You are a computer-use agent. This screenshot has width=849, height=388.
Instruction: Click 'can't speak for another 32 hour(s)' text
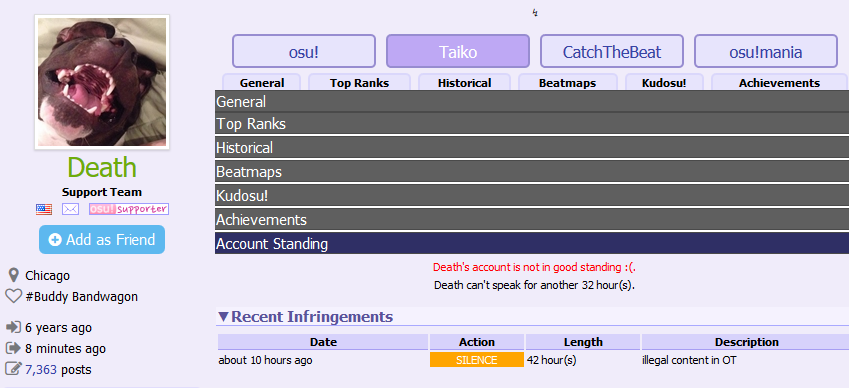(534, 285)
